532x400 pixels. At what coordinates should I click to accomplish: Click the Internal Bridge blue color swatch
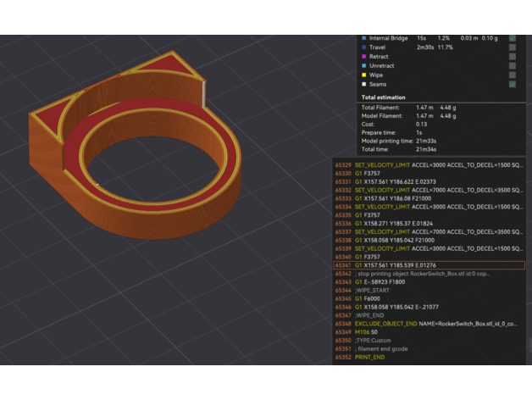coord(363,39)
